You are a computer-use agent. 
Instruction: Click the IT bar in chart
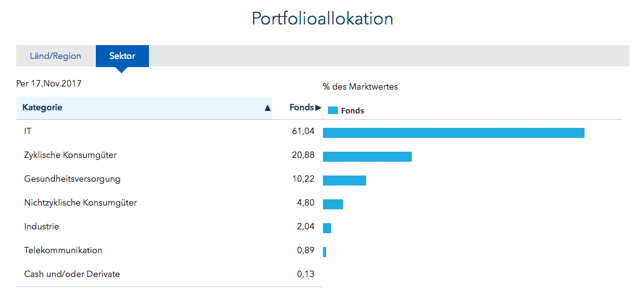pos(453,133)
